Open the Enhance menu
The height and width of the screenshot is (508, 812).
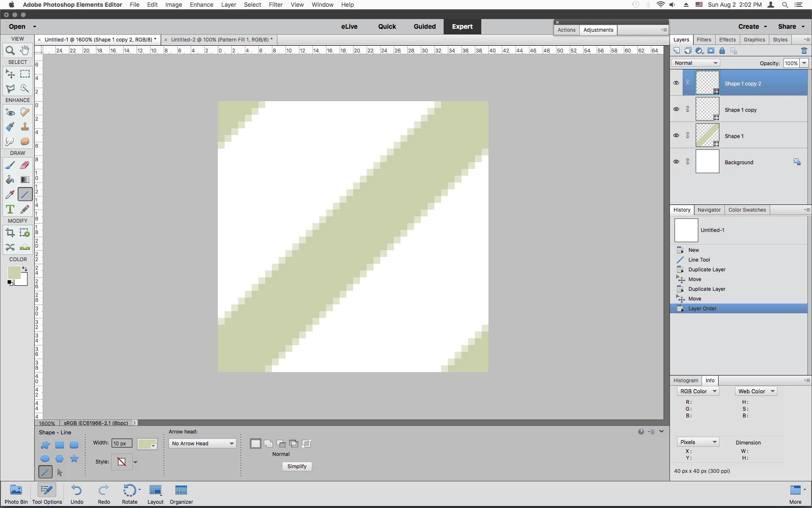[x=201, y=5]
